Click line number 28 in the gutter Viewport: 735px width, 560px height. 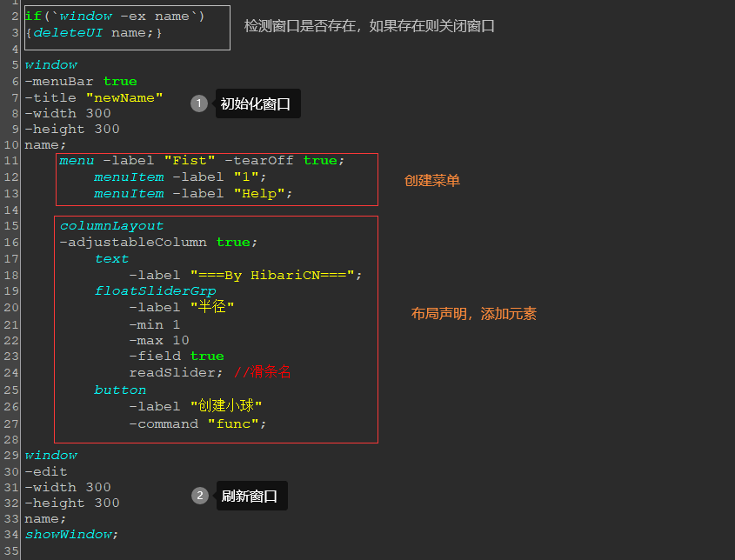tap(10, 439)
